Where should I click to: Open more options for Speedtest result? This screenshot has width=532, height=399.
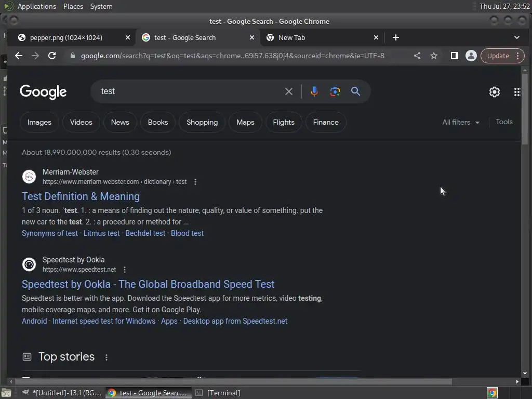click(x=125, y=270)
